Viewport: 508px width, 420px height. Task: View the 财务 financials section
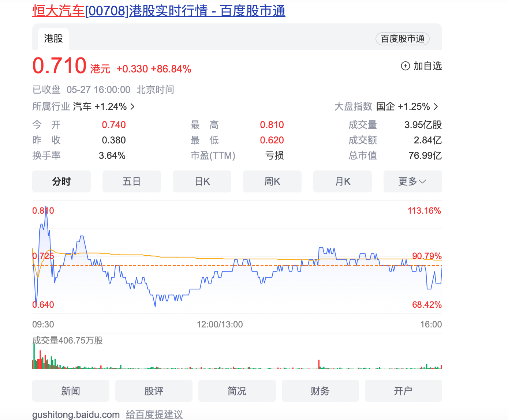pyautogui.click(x=320, y=391)
